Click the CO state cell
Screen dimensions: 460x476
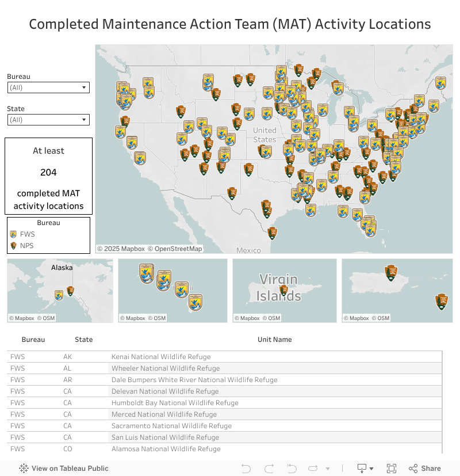pyautogui.click(x=68, y=449)
